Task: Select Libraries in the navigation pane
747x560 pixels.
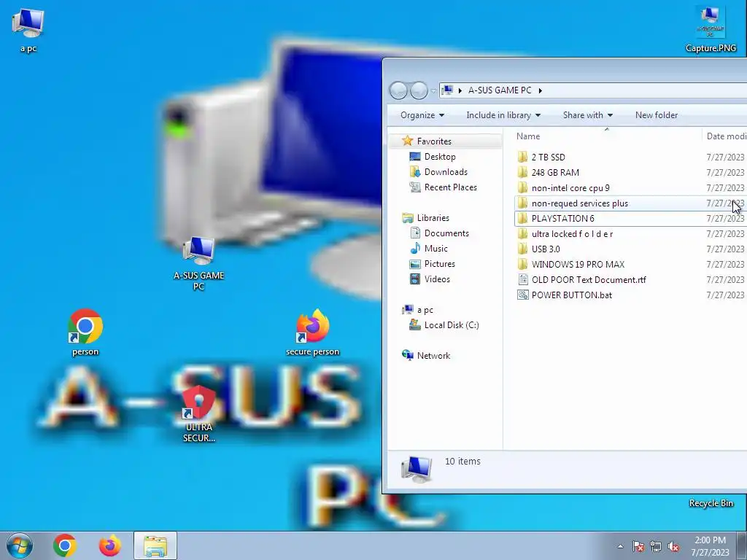Action: (433, 217)
